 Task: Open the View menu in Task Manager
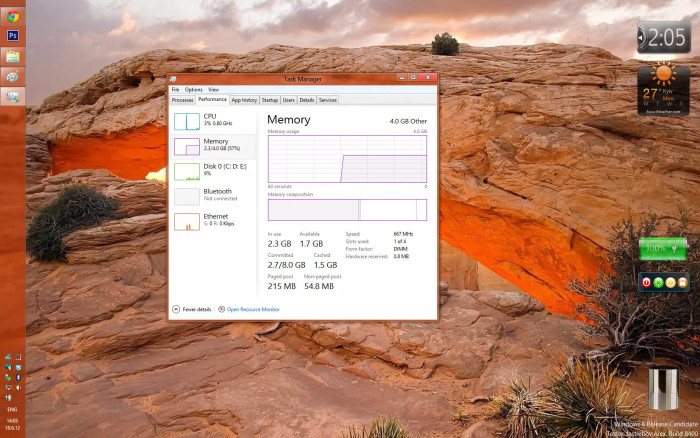click(x=213, y=90)
